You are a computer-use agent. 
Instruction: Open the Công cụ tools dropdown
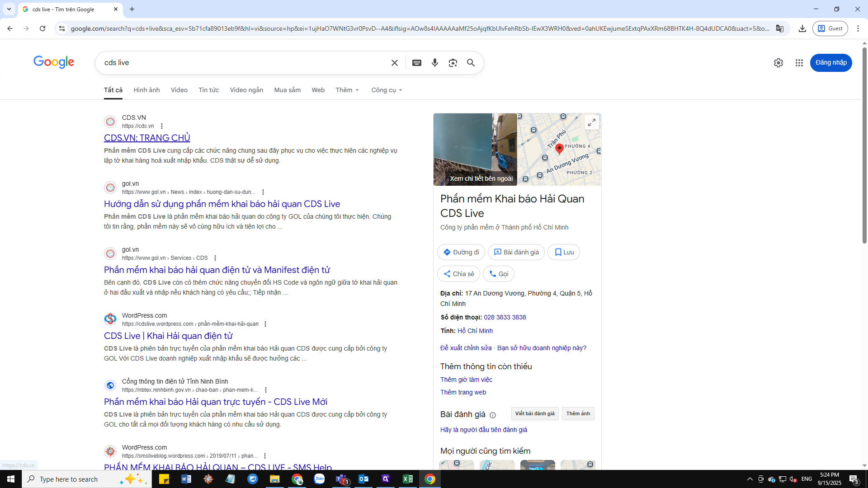[386, 90]
